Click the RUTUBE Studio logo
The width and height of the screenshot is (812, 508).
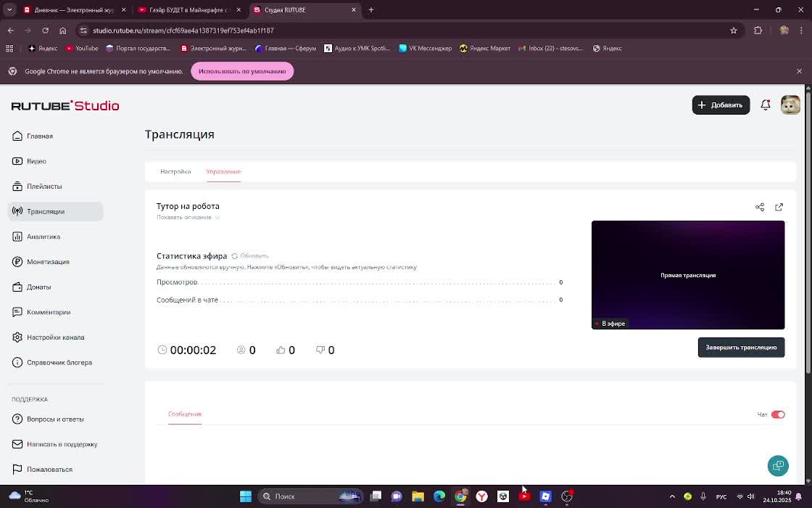(x=65, y=106)
